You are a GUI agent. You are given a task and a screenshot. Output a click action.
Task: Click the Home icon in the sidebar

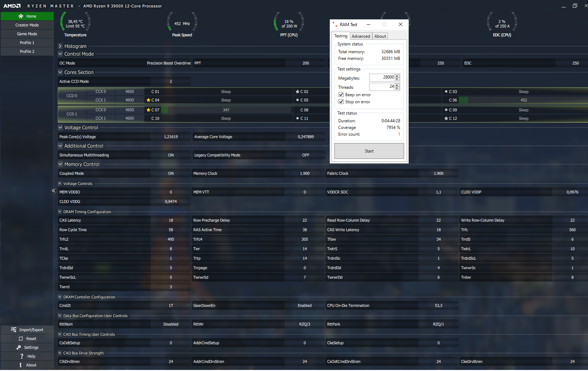(21, 16)
